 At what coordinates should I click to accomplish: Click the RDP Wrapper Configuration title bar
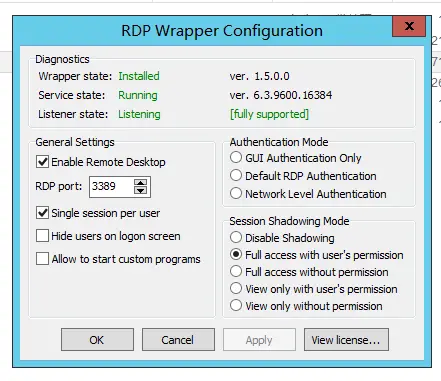[x=222, y=31]
